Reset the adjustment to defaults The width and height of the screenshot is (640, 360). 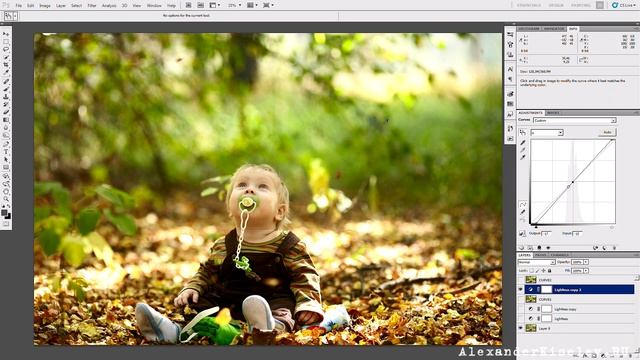(x=604, y=248)
